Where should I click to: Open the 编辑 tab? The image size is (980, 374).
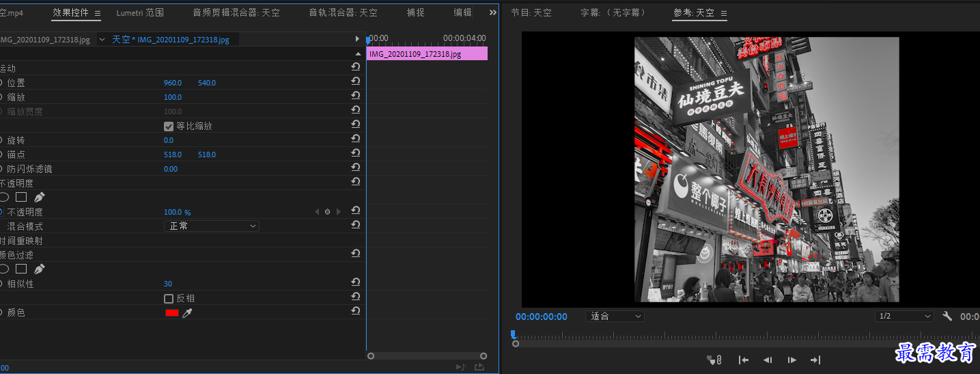(462, 12)
